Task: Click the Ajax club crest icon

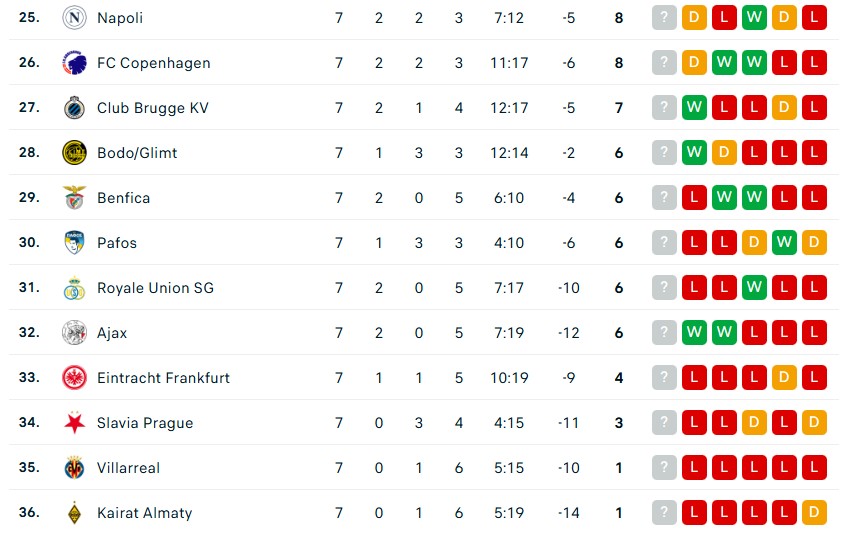Action: pos(74,333)
